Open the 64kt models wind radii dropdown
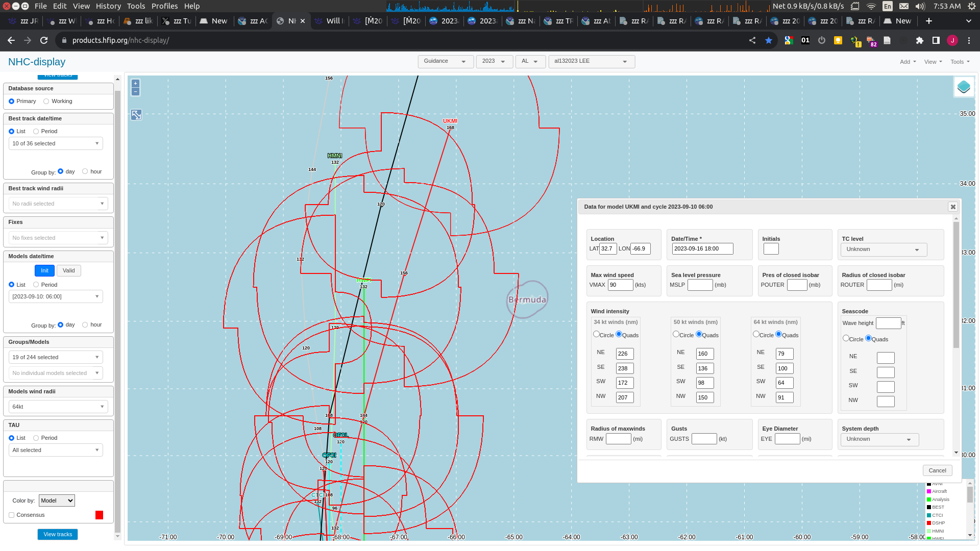The image size is (980, 551). (58, 407)
